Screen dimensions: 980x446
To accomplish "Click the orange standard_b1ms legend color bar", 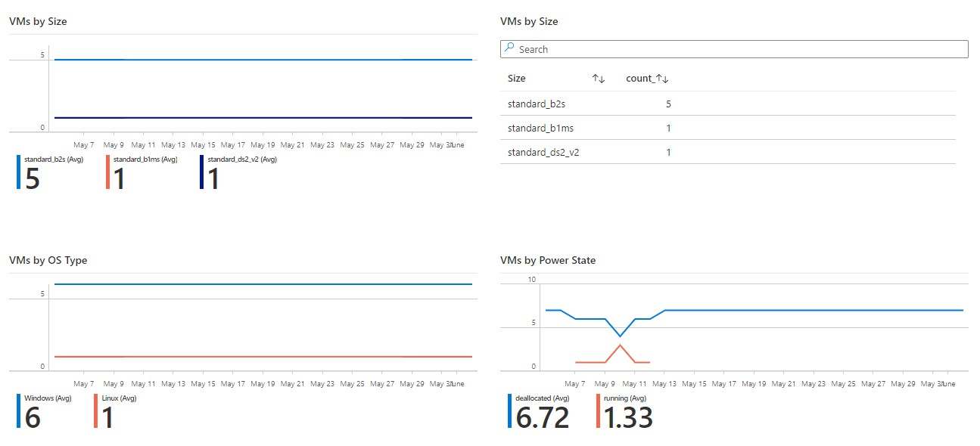I will 107,172.
